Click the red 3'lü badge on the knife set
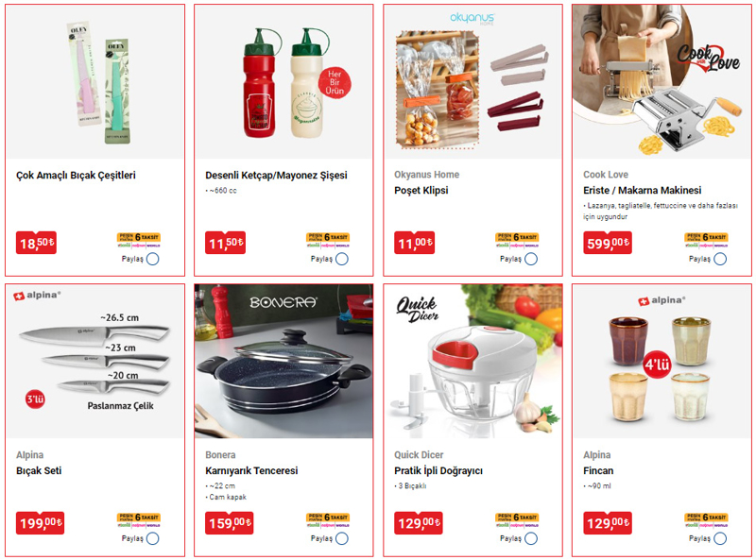This screenshot has width=756, height=560. pyautogui.click(x=35, y=399)
